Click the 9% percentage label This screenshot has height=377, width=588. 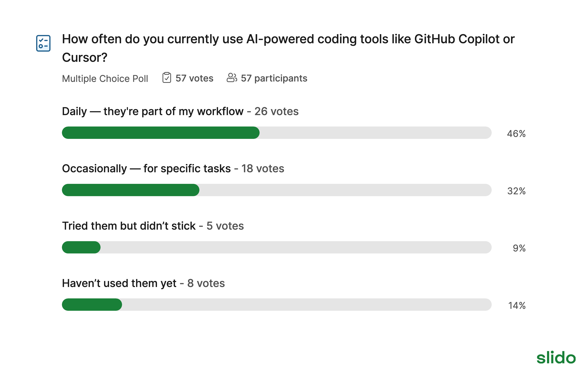click(519, 248)
